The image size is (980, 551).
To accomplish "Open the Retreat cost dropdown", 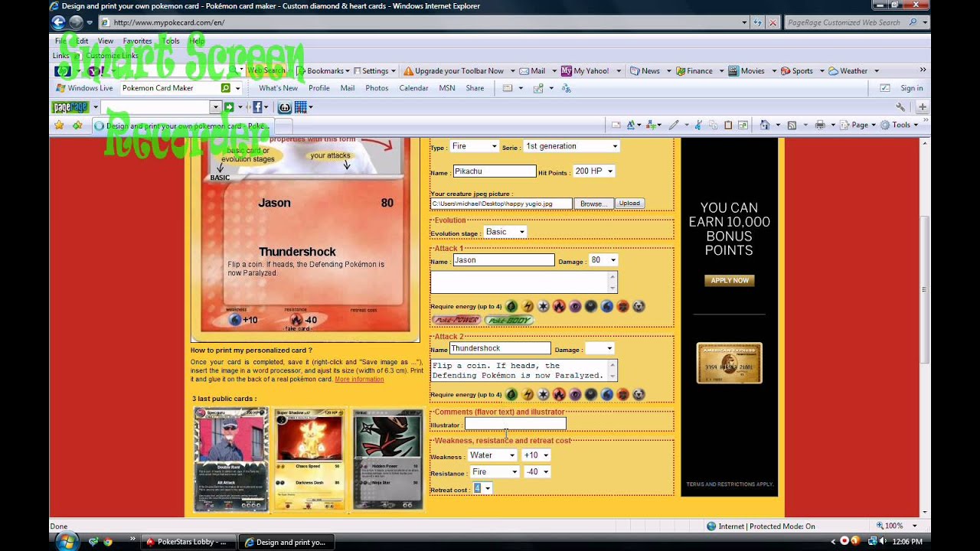I will pos(482,488).
